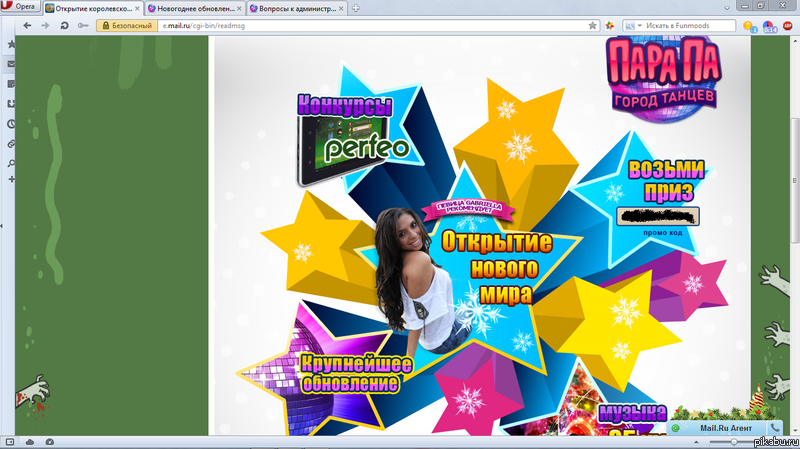Close the 'Новогоднее обновлен...' tab
The image size is (800, 449).
(239, 9)
